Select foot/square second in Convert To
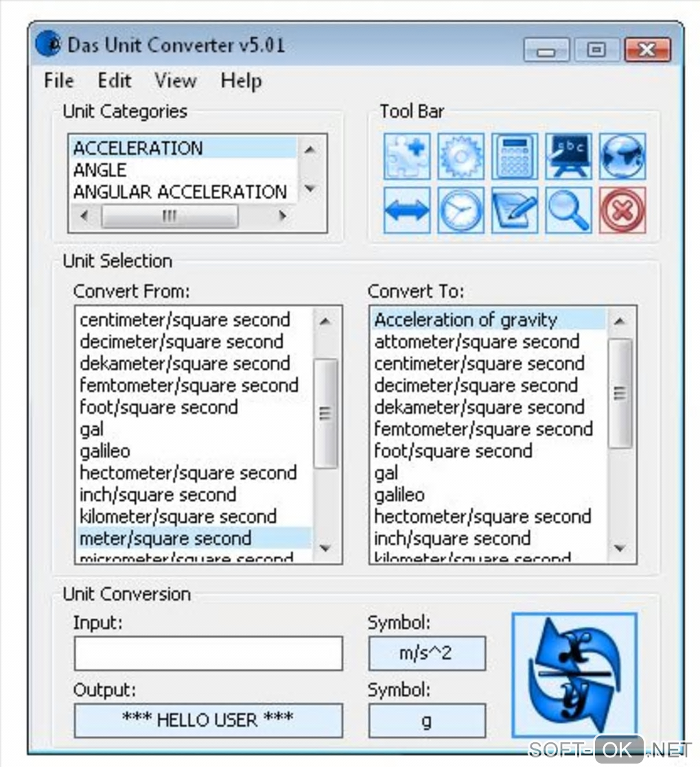Screen dimensions: 700x767 pyautogui.click(x=488, y=451)
